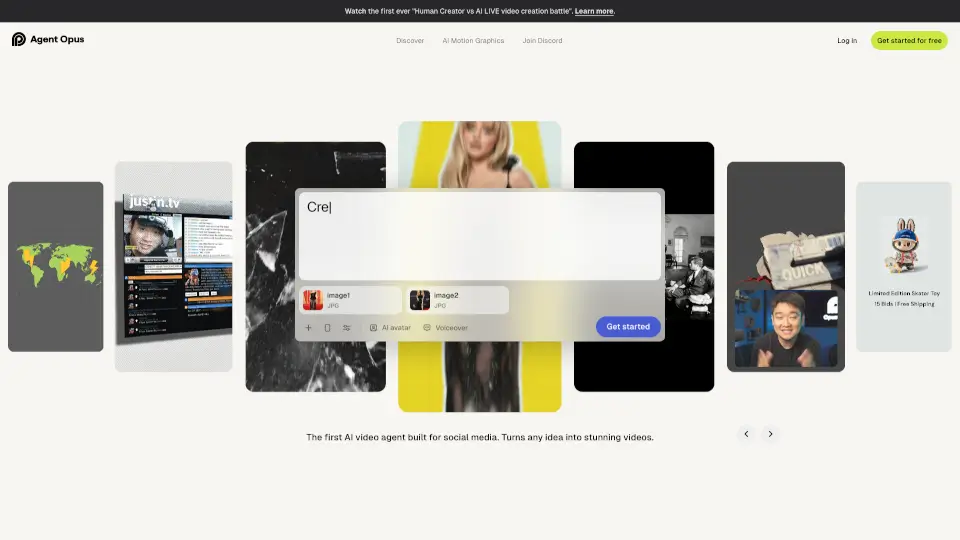Click the next arrow in carousel
This screenshot has width=960, height=540.
[x=770, y=434]
